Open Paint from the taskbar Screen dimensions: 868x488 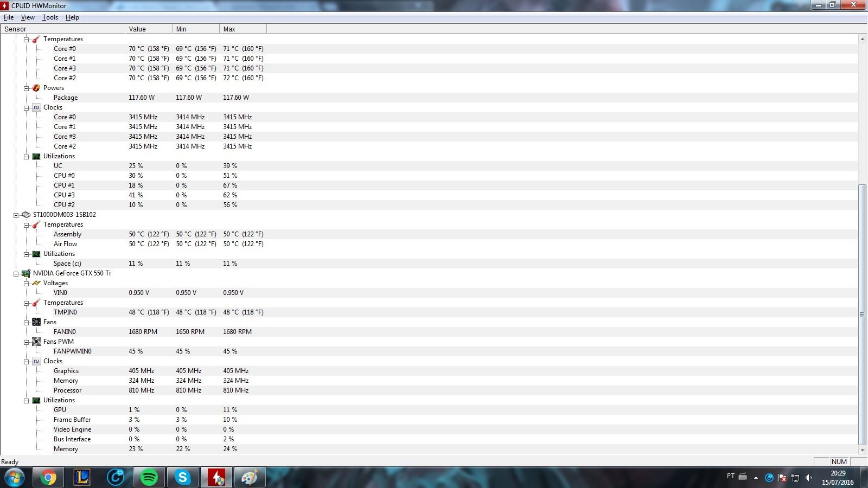pyautogui.click(x=250, y=478)
